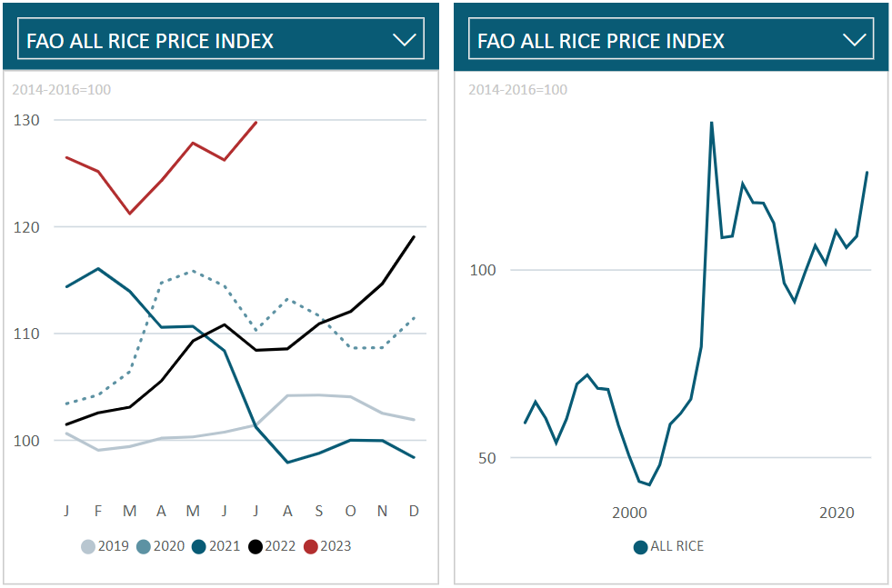Click the 2019 legend label text
Image resolution: width=892 pixels, height=588 pixels.
pyautogui.click(x=113, y=546)
